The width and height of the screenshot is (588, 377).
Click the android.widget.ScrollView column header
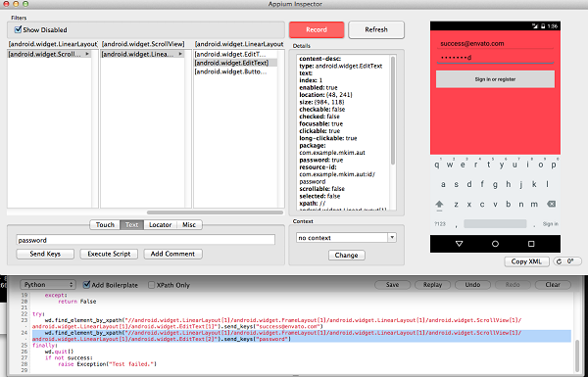point(143,44)
